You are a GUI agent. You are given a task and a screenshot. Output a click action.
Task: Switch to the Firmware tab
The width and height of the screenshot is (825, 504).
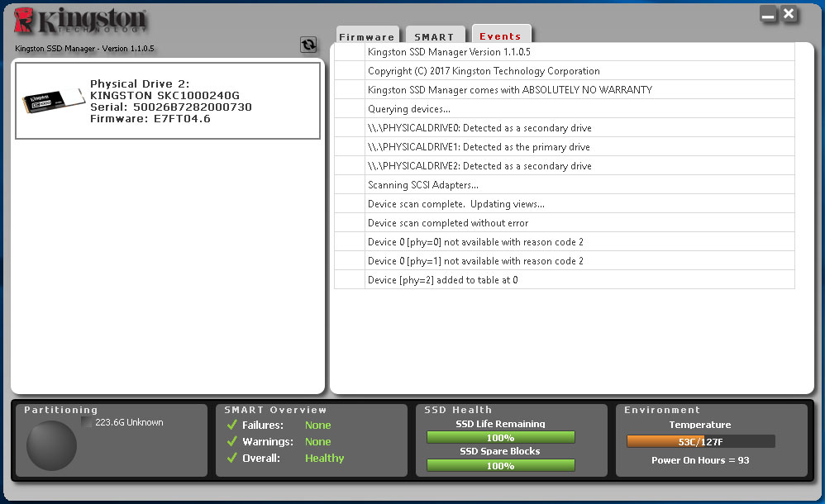click(x=367, y=36)
